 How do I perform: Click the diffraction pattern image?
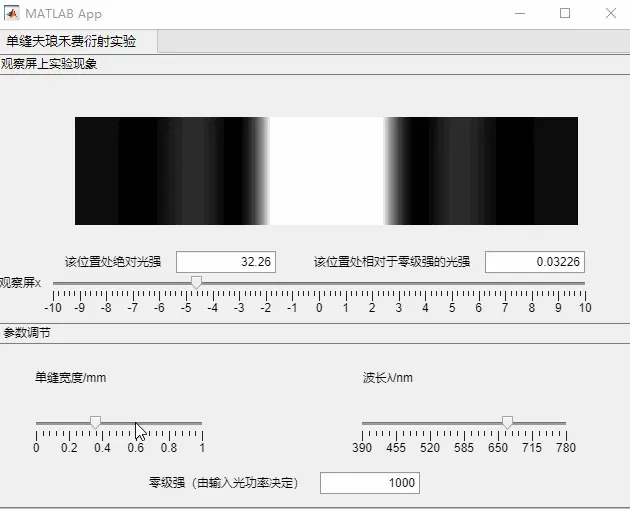tap(326, 171)
